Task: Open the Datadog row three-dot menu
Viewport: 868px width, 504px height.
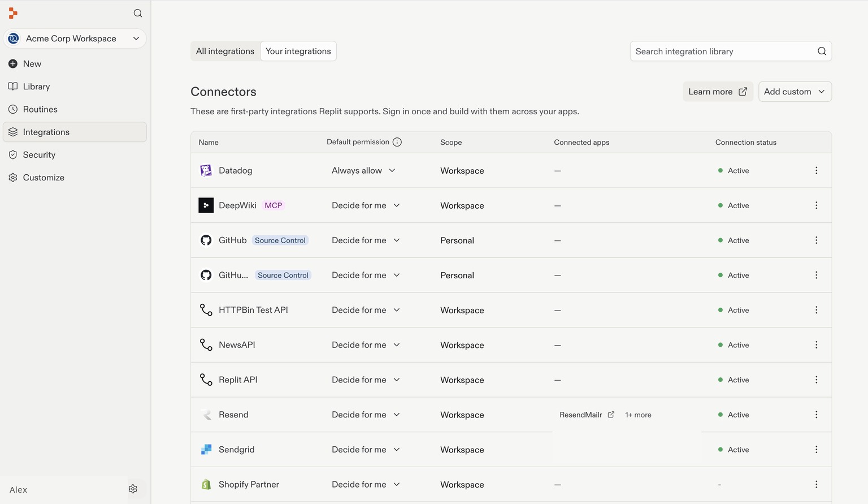Action: (x=816, y=170)
